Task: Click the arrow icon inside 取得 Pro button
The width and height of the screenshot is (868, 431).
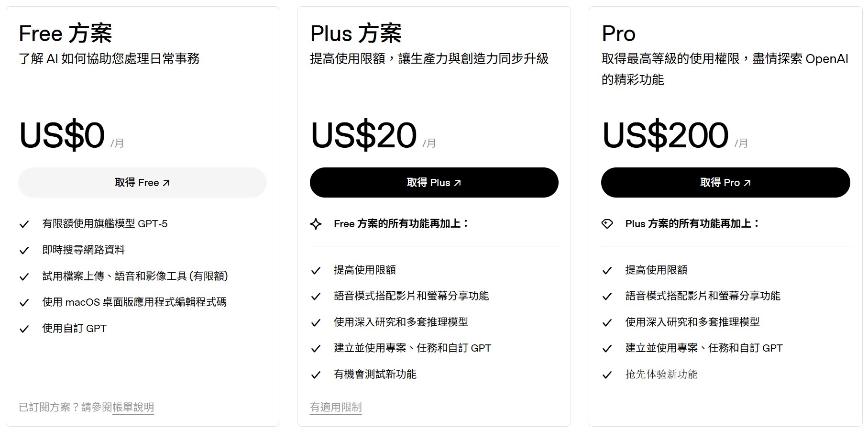Action: [747, 182]
